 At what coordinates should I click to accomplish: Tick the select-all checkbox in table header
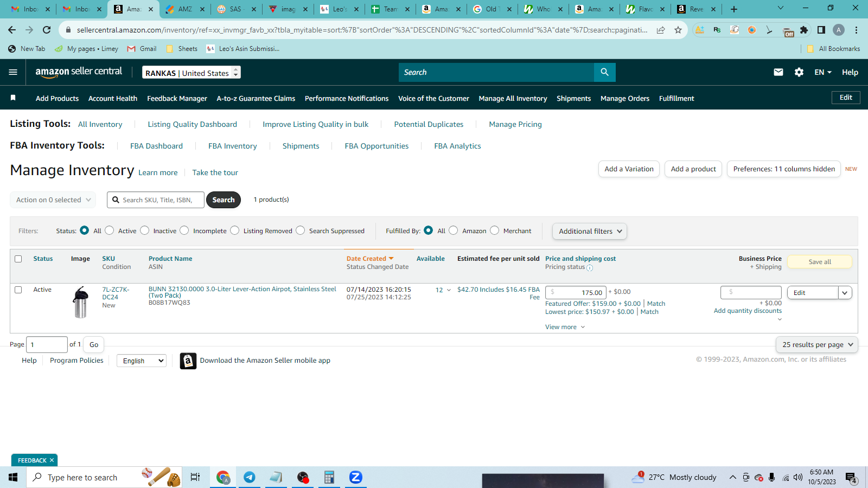(x=18, y=259)
